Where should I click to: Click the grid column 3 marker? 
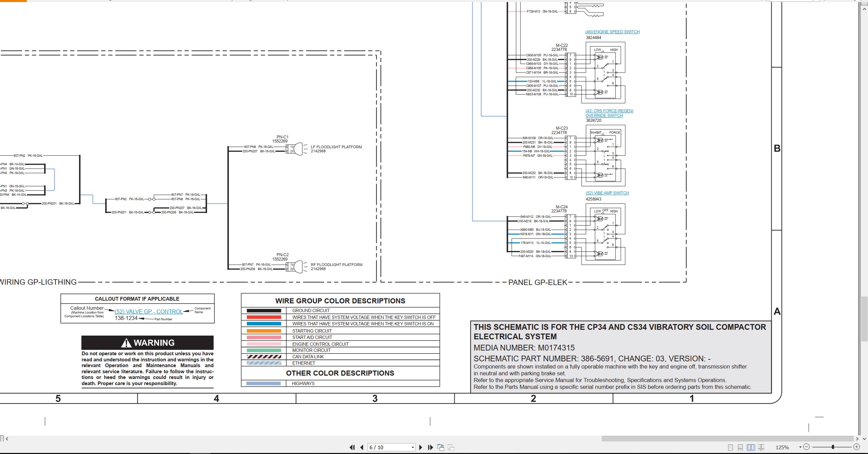pos(375,398)
